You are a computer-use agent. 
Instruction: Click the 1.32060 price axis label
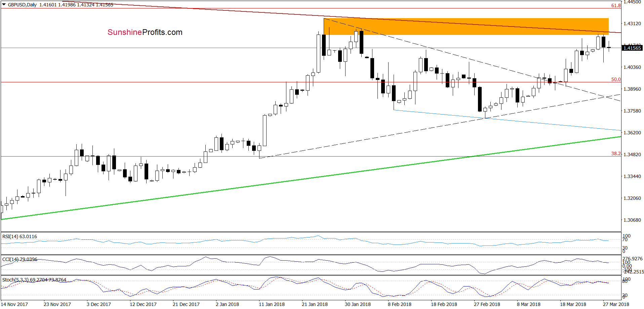pos(632,198)
